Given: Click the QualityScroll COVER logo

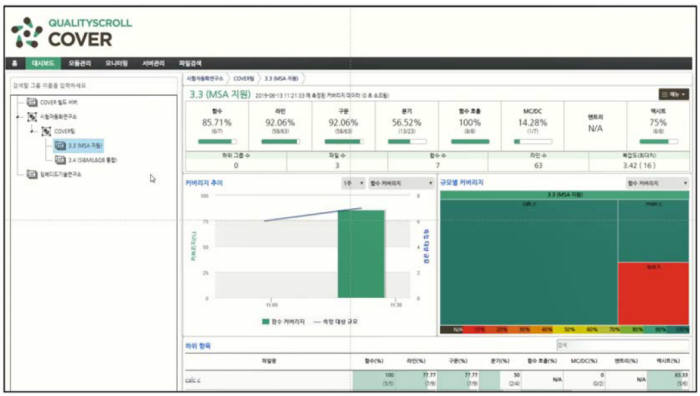Looking at the screenshot, I should (x=71, y=33).
